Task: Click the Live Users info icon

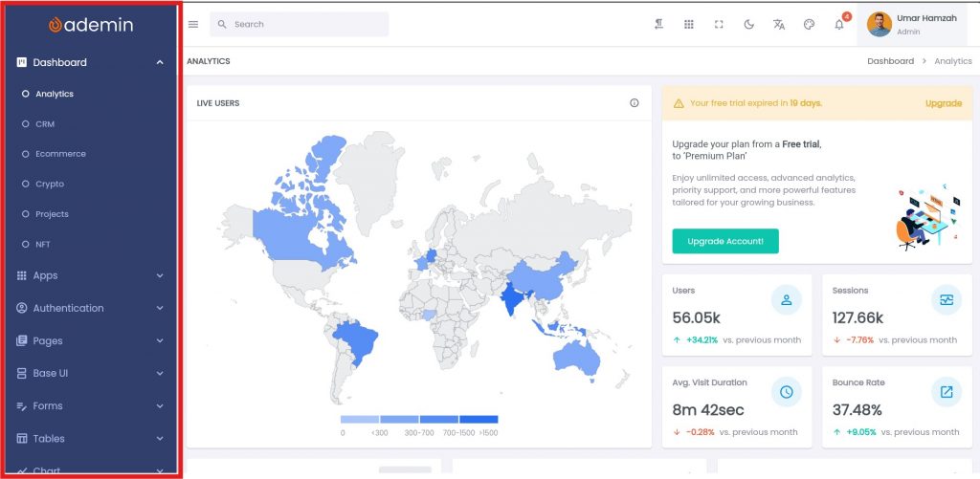Action: [634, 103]
